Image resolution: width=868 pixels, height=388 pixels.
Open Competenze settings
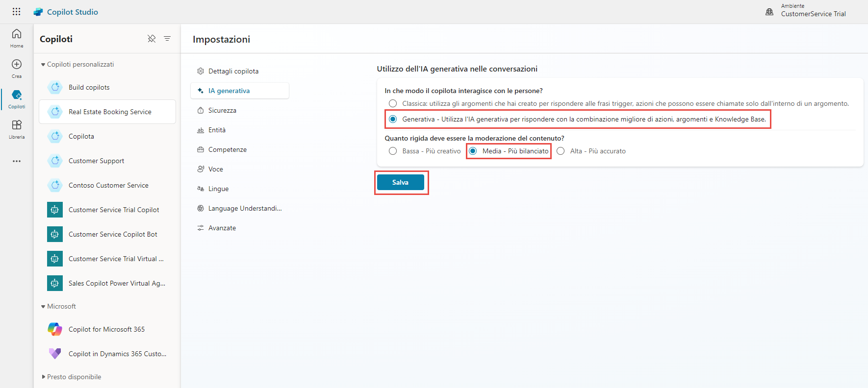pyautogui.click(x=240, y=149)
